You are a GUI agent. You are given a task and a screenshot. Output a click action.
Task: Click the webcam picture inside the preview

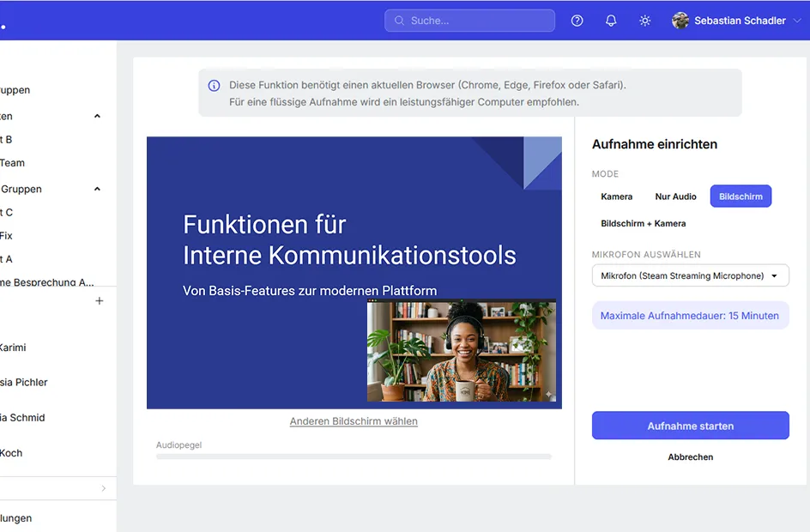coord(462,352)
